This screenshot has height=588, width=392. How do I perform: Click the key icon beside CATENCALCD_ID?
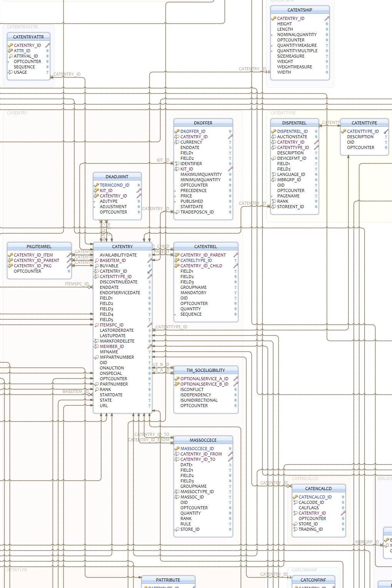295,497
